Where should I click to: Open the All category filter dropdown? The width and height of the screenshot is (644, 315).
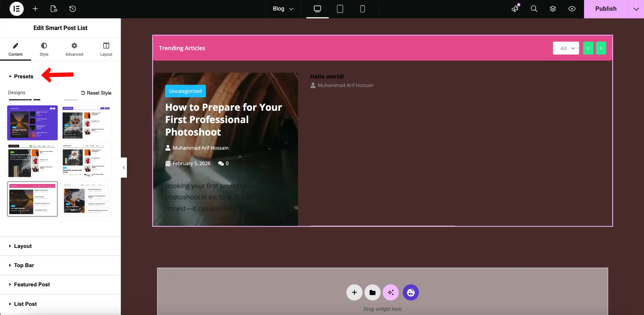tap(566, 48)
